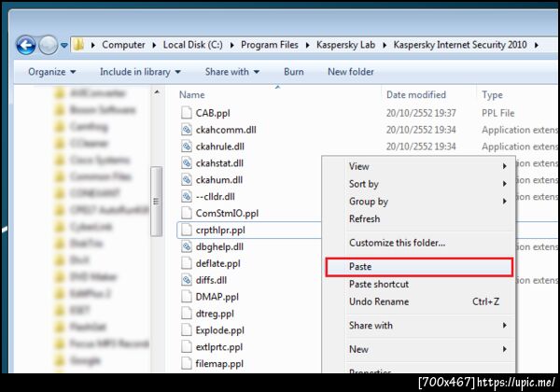560x392 pixels.
Task: Click the folder icon in address bar
Action: (78, 45)
